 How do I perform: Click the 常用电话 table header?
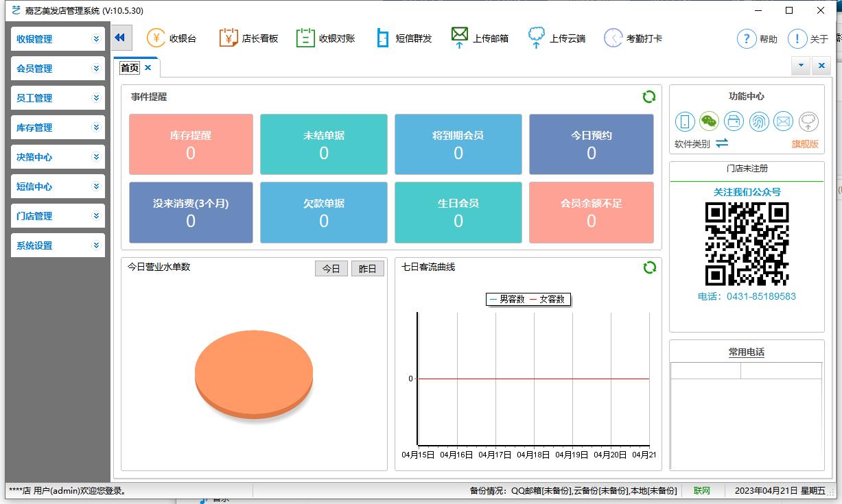click(x=747, y=352)
